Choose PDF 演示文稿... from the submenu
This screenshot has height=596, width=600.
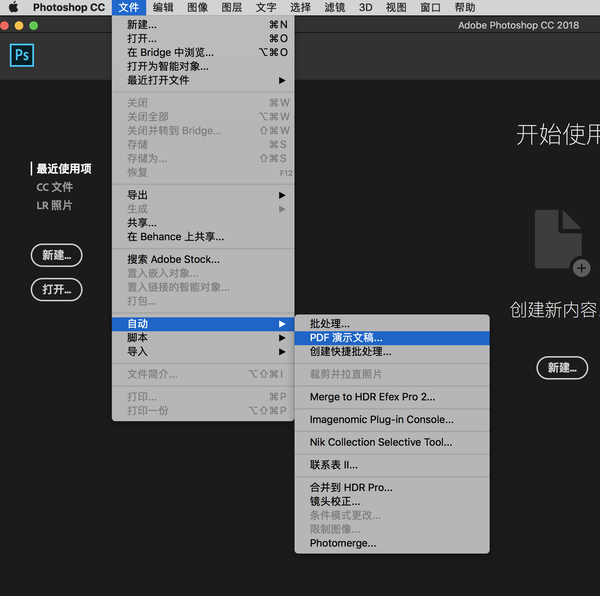(392, 338)
